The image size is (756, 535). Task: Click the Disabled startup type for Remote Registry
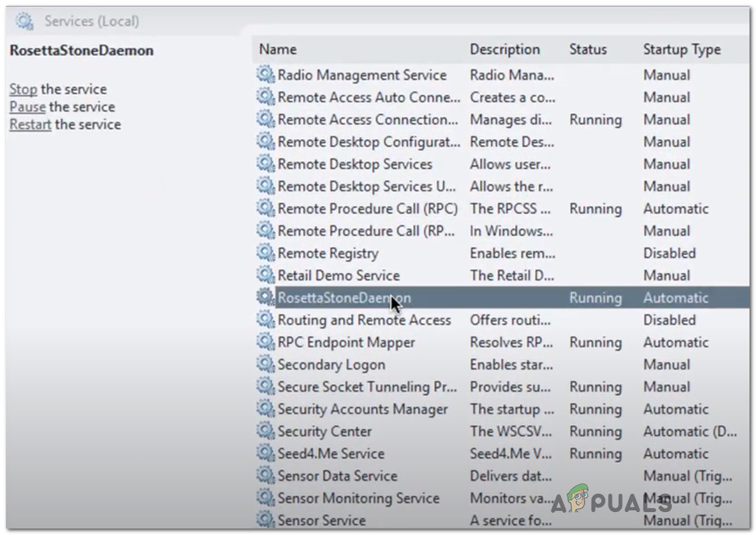[x=669, y=253]
